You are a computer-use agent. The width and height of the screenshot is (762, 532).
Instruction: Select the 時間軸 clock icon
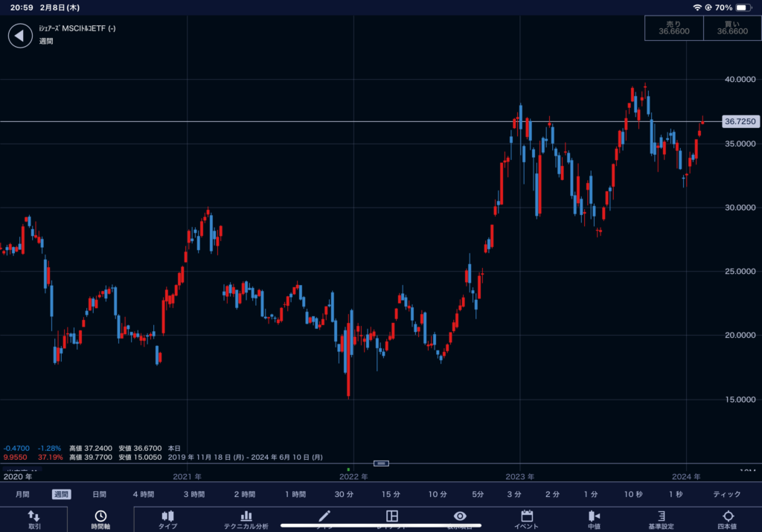point(100,519)
